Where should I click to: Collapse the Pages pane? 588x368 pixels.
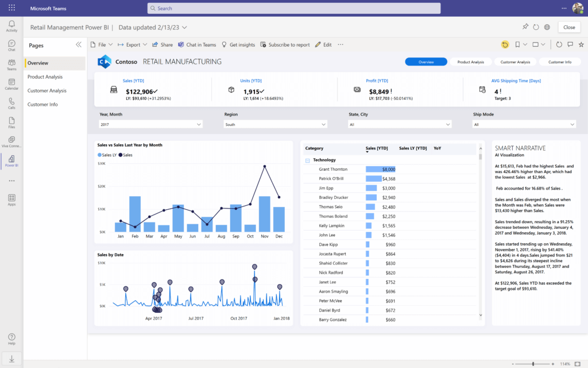tap(78, 45)
